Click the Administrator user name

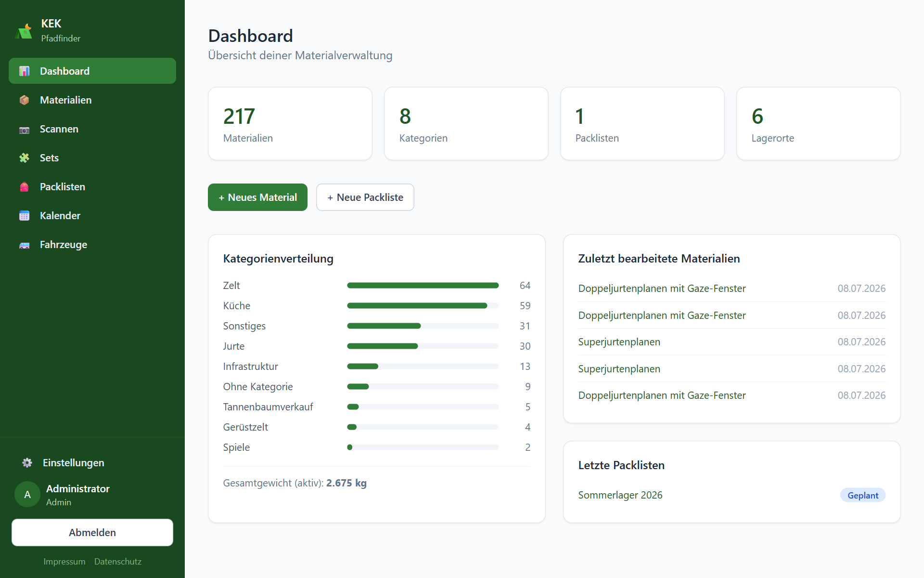tap(78, 489)
